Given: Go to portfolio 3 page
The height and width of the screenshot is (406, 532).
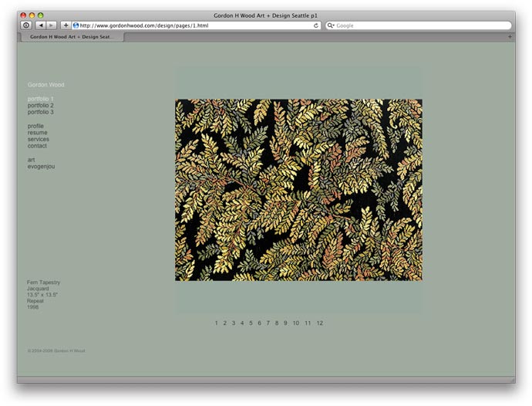Looking at the screenshot, I should pos(40,113).
